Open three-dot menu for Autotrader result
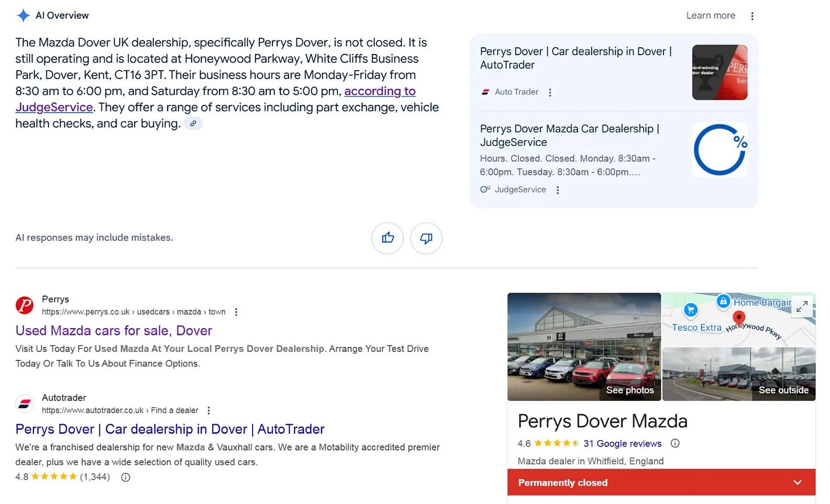The image size is (830, 504). coord(209,411)
